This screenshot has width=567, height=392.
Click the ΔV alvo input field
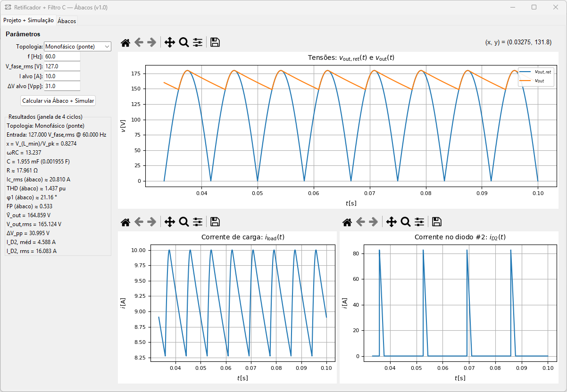pyautogui.click(x=63, y=86)
